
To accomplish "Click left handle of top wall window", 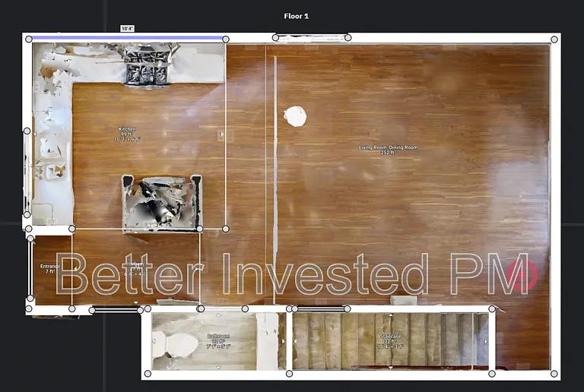I will pos(275,37).
